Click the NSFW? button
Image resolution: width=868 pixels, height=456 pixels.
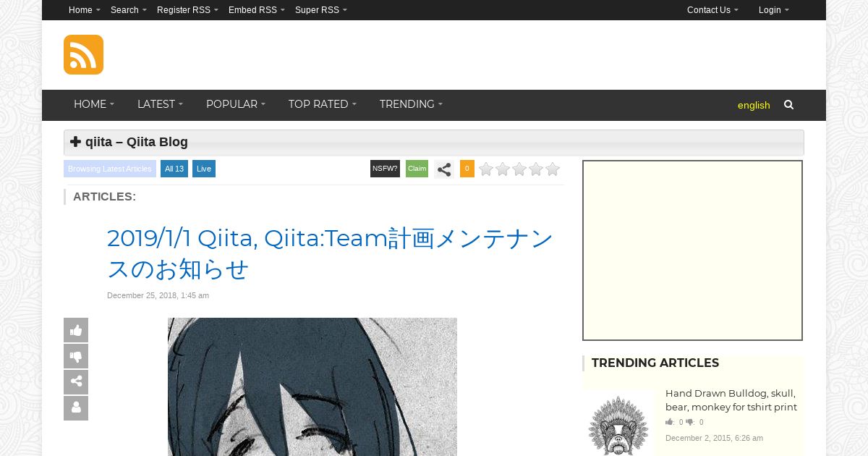pos(385,169)
